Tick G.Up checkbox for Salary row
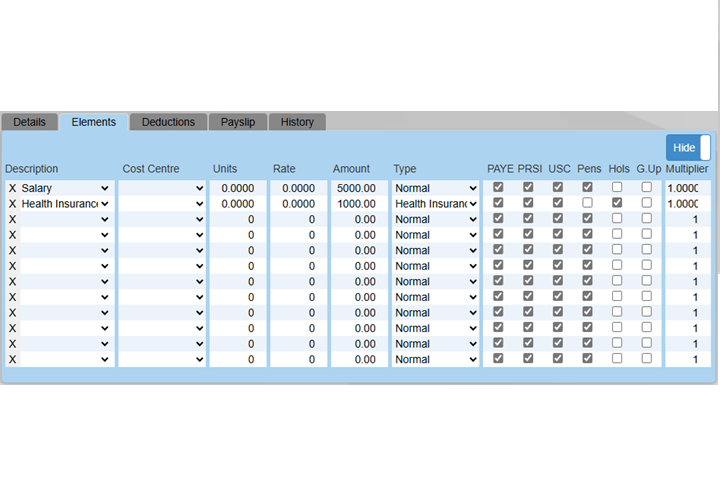 point(647,187)
